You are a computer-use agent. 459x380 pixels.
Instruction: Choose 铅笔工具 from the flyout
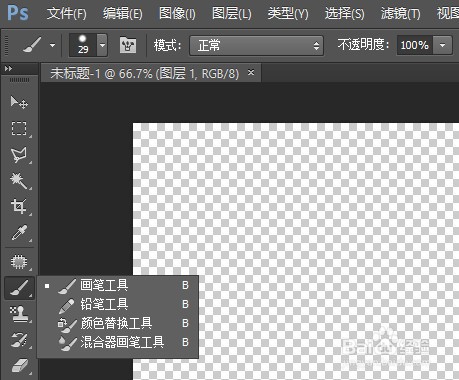118,304
